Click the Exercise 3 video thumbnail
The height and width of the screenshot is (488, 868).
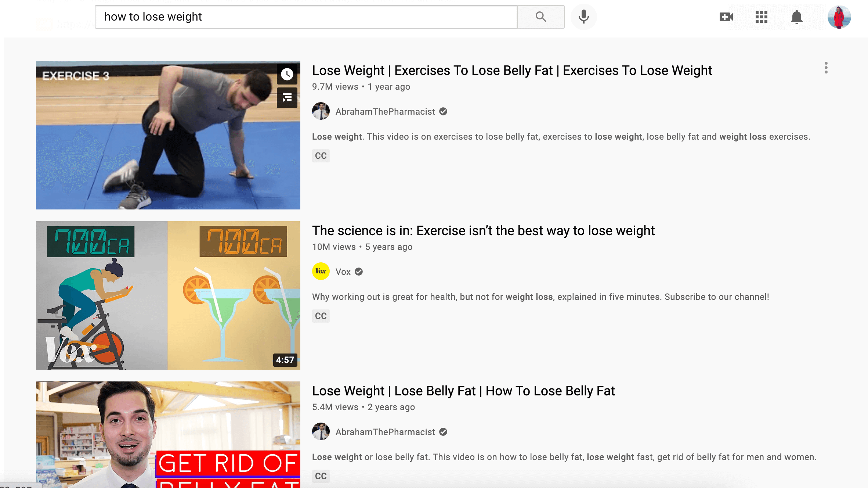point(168,135)
